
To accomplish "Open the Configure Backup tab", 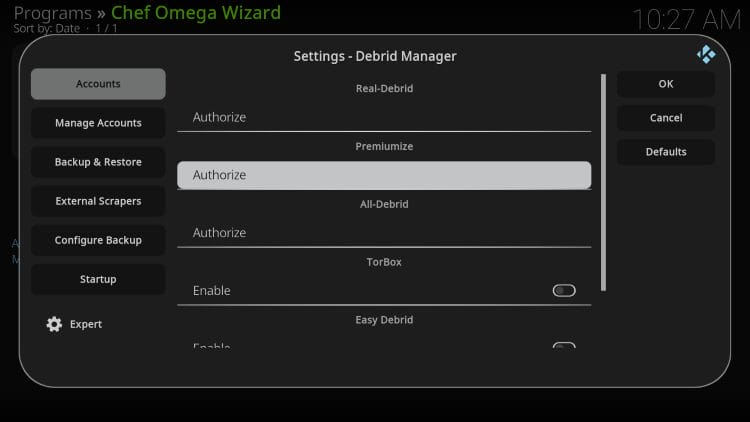I will coord(98,240).
